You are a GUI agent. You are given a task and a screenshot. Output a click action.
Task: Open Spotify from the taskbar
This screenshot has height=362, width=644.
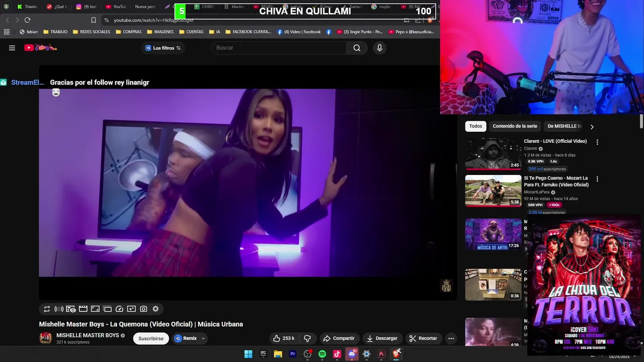point(322,354)
